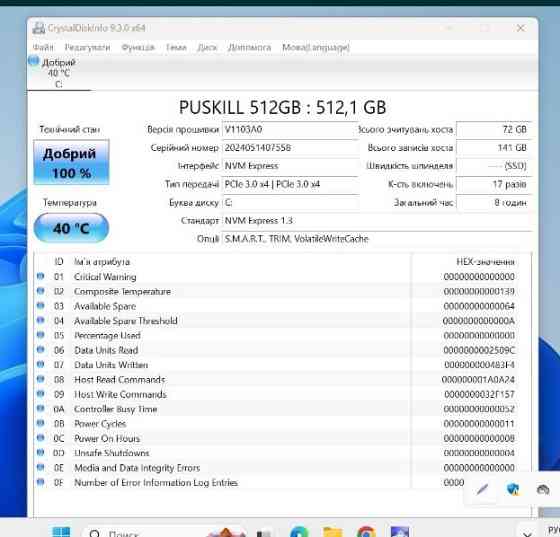Click the NVM Express interface field
The image size is (560, 537).
coord(290,166)
